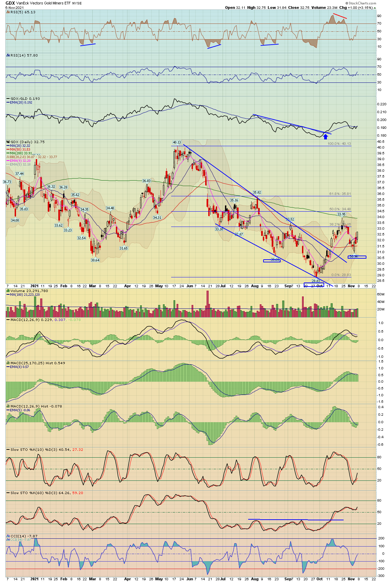
Task: Click the 36.83 price label
Action: point(147,181)
